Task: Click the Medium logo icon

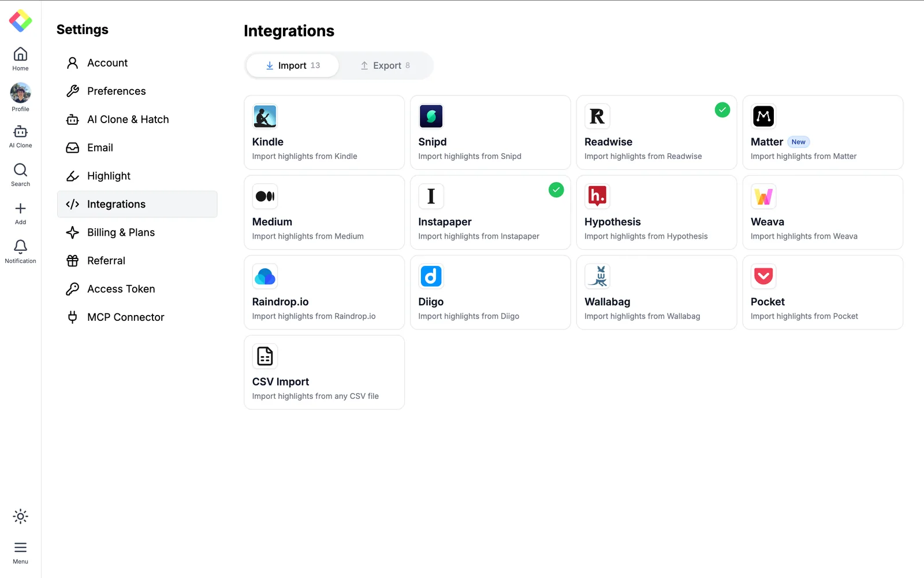Action: click(265, 197)
